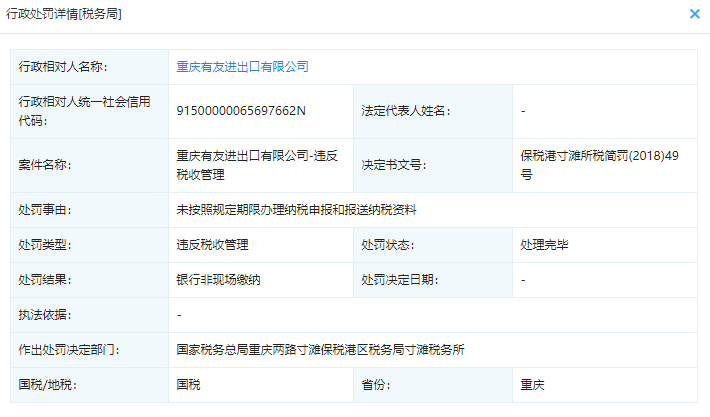
Task: Click the label 处罚事由
Action: click(x=45, y=210)
